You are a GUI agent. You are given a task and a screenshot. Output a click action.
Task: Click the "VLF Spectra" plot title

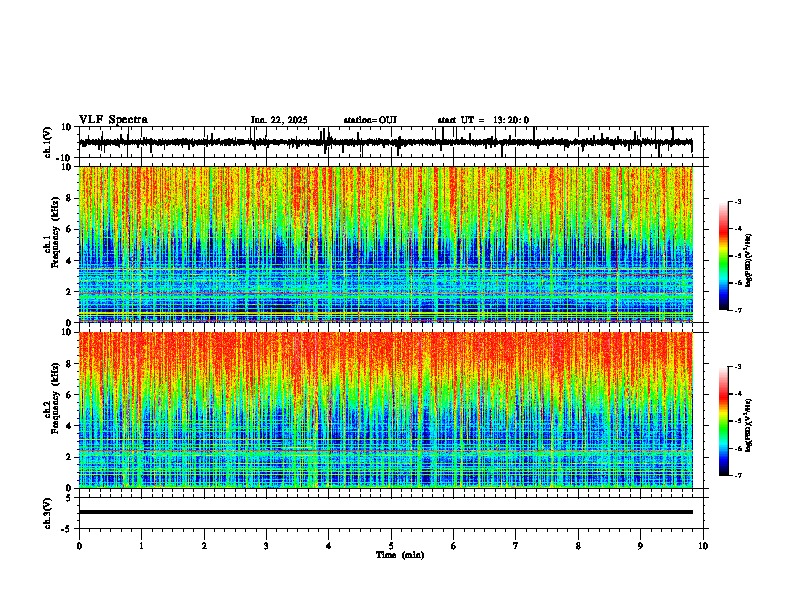tap(113, 119)
